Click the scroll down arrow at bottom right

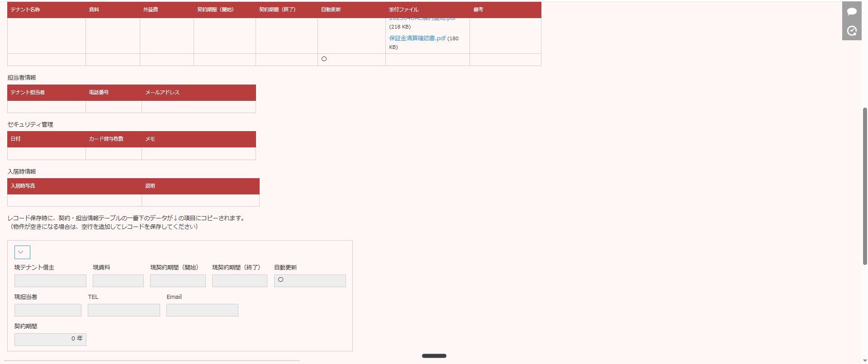pos(865,361)
